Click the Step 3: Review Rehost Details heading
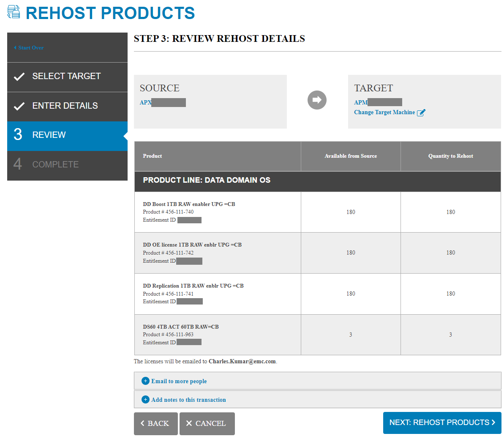Image resolution: width=504 pixels, height=439 pixels. pos(220,38)
